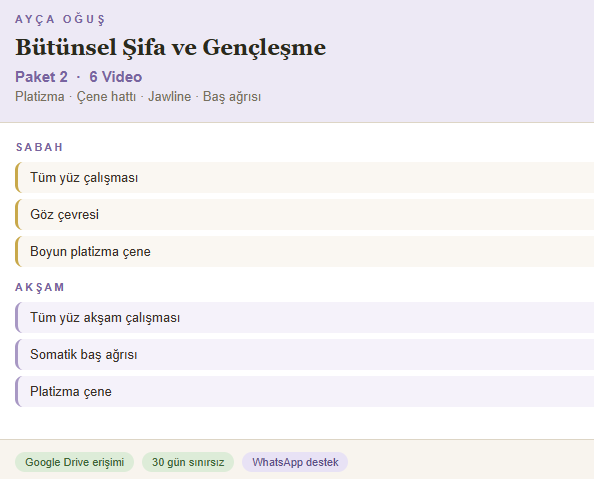Click the Paket 2 · 6 Video subtitle
The height and width of the screenshot is (479, 594).
(x=78, y=77)
